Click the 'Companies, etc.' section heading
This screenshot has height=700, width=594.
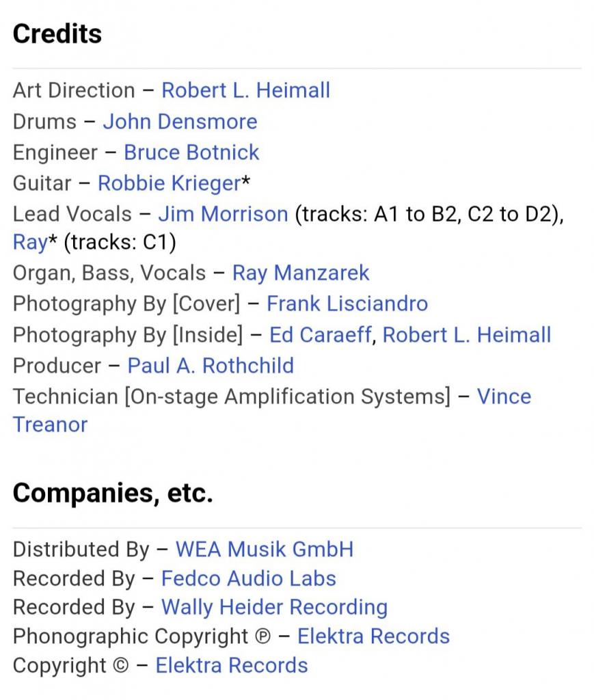[113, 493]
